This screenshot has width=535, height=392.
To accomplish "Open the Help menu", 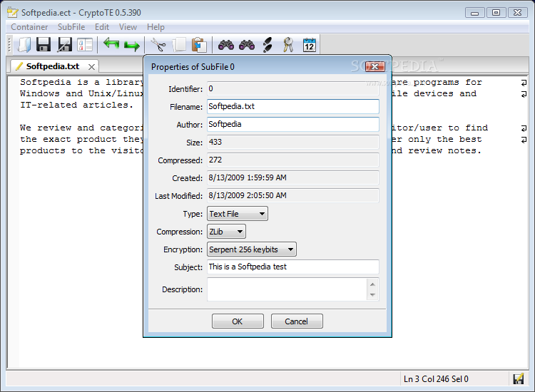I will 156,27.
